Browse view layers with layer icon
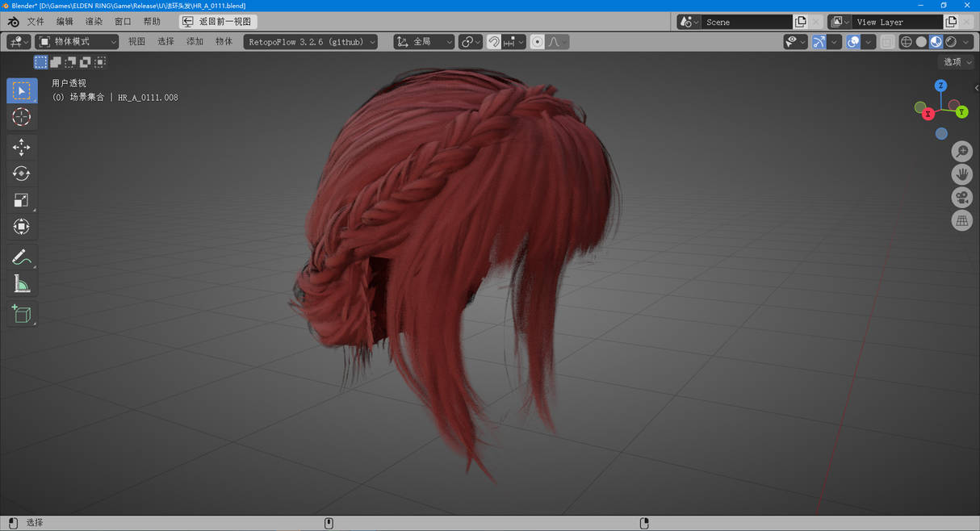 (840, 22)
